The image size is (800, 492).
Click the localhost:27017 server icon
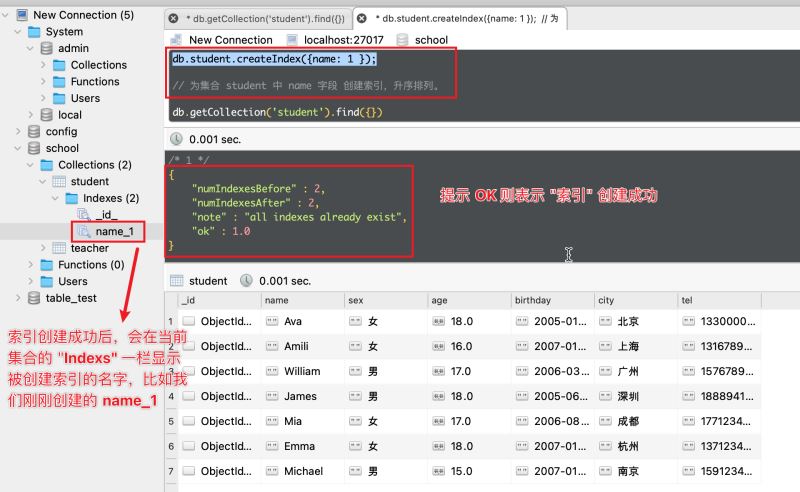(x=292, y=40)
